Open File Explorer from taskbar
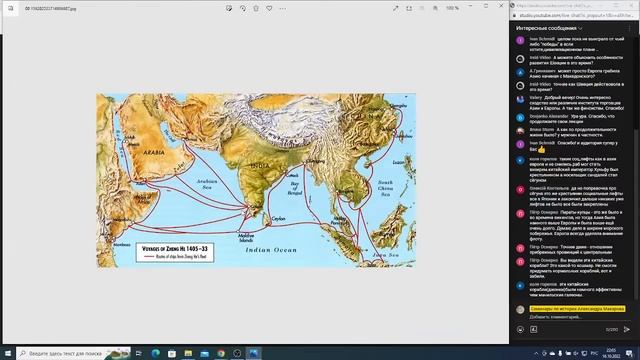The height and width of the screenshot is (360, 640). pyautogui.click(x=188, y=353)
